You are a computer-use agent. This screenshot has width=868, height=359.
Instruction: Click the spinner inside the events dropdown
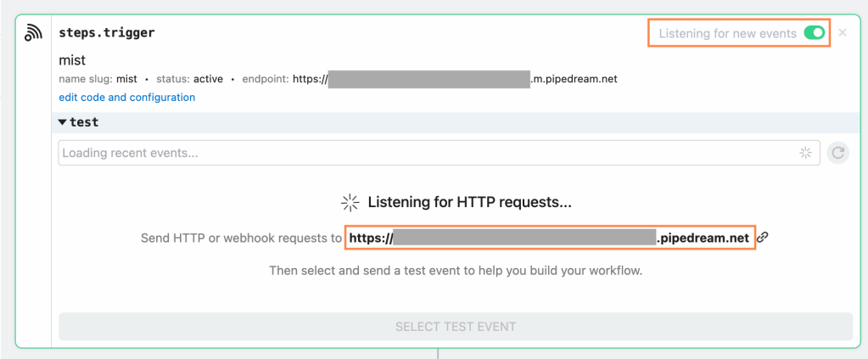point(805,153)
